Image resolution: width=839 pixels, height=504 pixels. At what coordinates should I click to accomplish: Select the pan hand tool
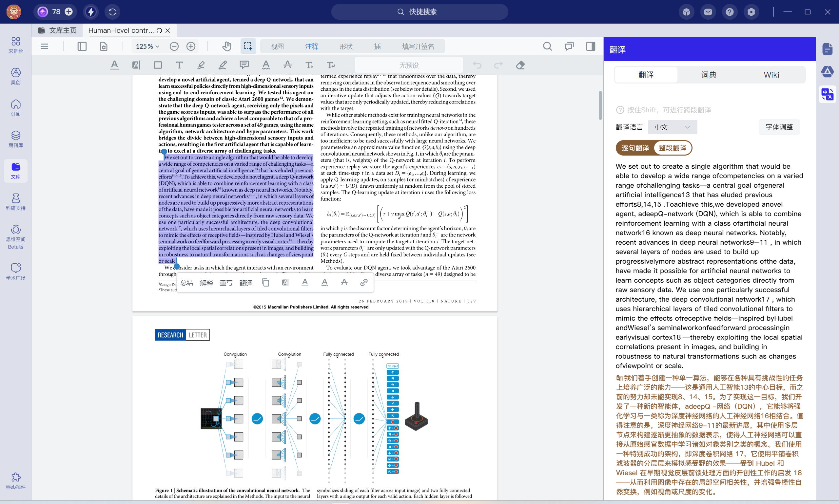coord(227,46)
